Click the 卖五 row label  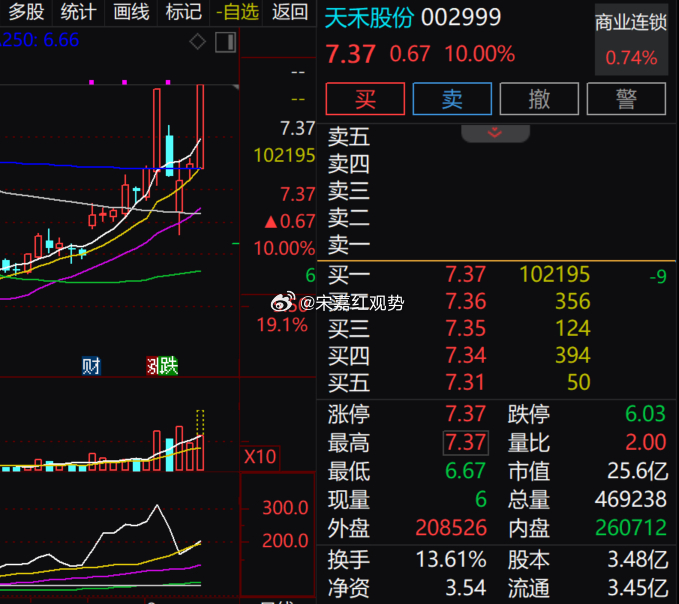(349, 137)
